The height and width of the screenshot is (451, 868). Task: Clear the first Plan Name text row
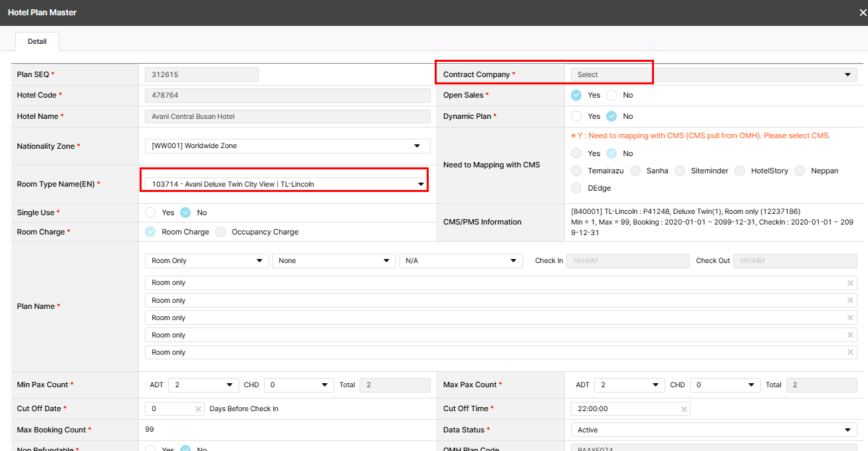coord(850,283)
